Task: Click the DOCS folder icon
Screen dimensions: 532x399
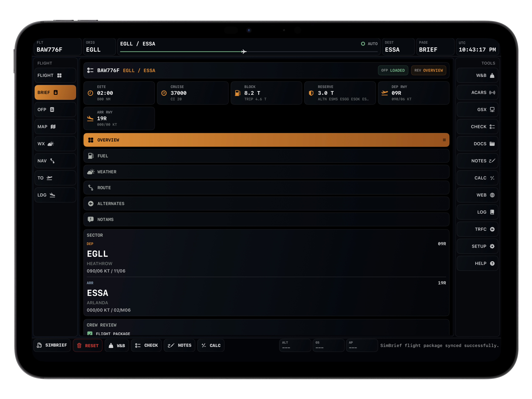Action: point(492,144)
